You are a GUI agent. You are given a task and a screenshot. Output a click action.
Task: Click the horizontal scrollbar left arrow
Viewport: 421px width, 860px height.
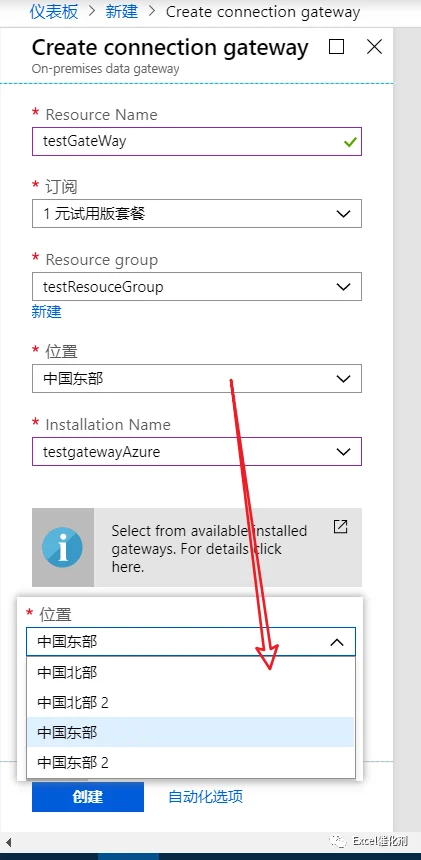8,841
